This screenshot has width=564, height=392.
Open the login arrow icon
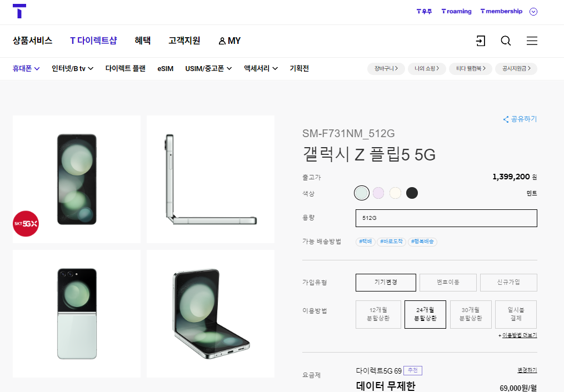pos(481,41)
